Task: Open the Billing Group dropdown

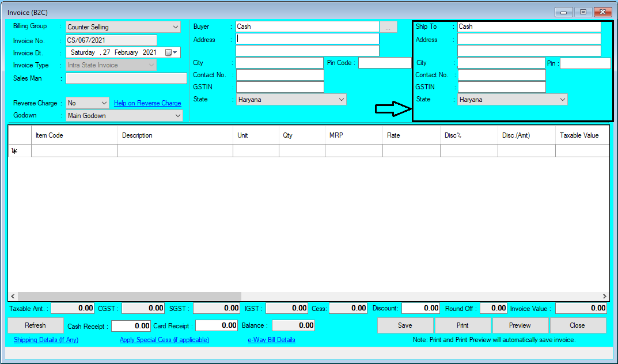Action: click(x=175, y=26)
